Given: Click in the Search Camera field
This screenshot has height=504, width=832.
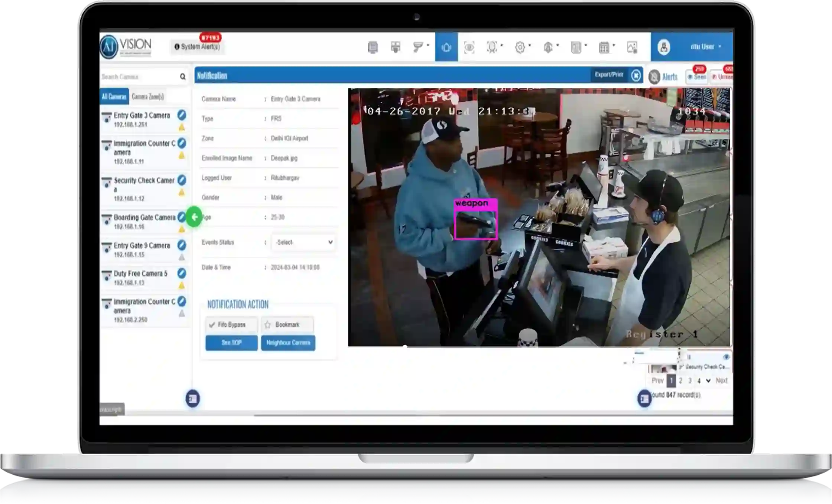Looking at the screenshot, I should [x=137, y=77].
